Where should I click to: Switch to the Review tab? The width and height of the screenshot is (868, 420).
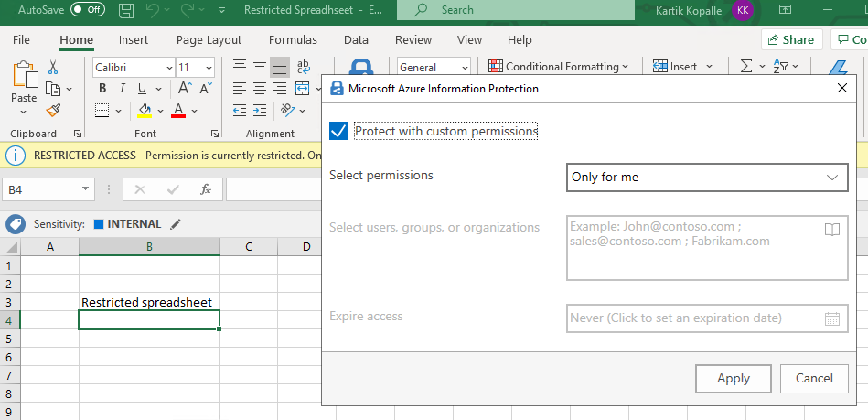pos(413,40)
